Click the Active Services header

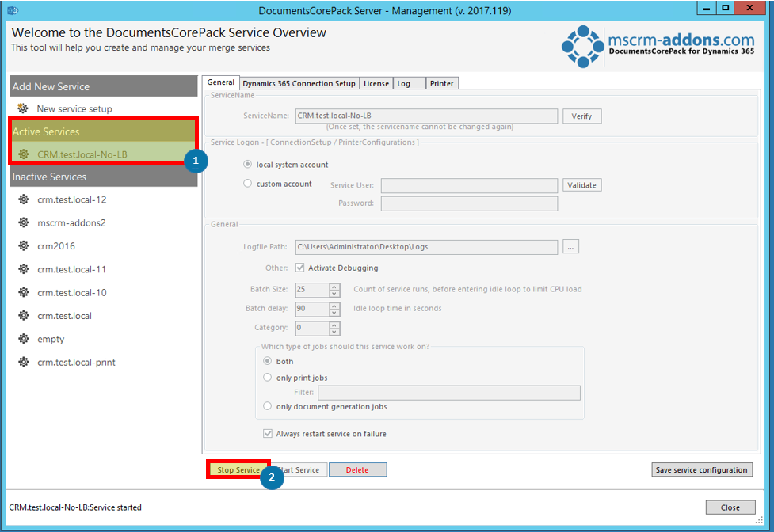(104, 131)
